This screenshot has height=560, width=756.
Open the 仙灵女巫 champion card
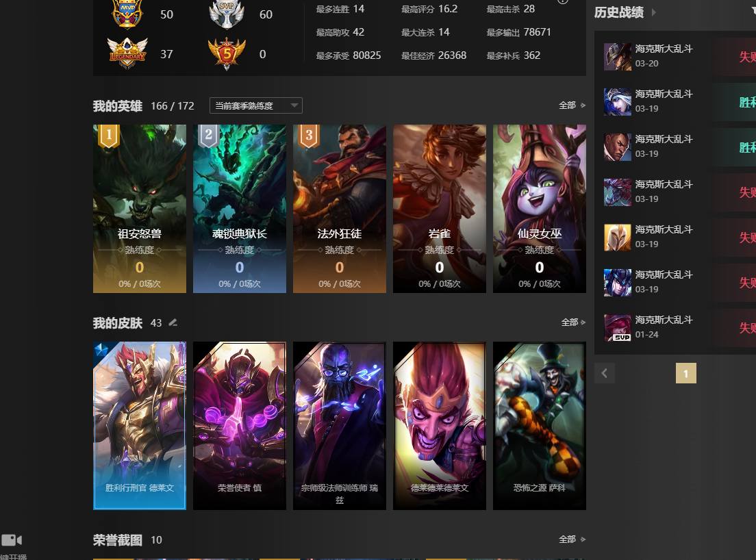point(540,209)
